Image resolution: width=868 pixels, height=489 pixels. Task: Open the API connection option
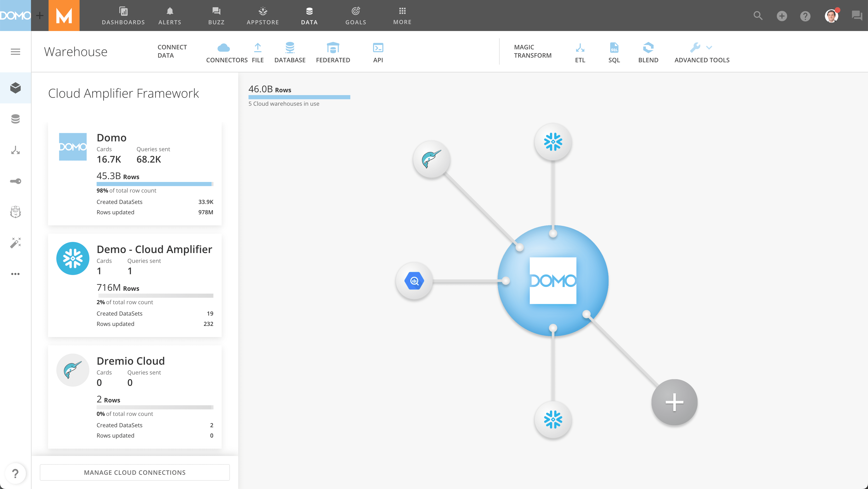point(378,48)
